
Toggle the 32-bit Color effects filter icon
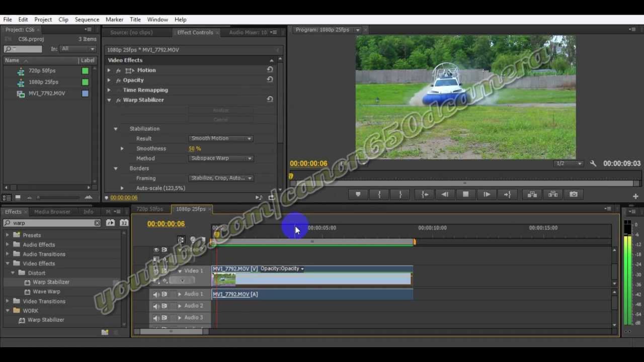(123, 223)
